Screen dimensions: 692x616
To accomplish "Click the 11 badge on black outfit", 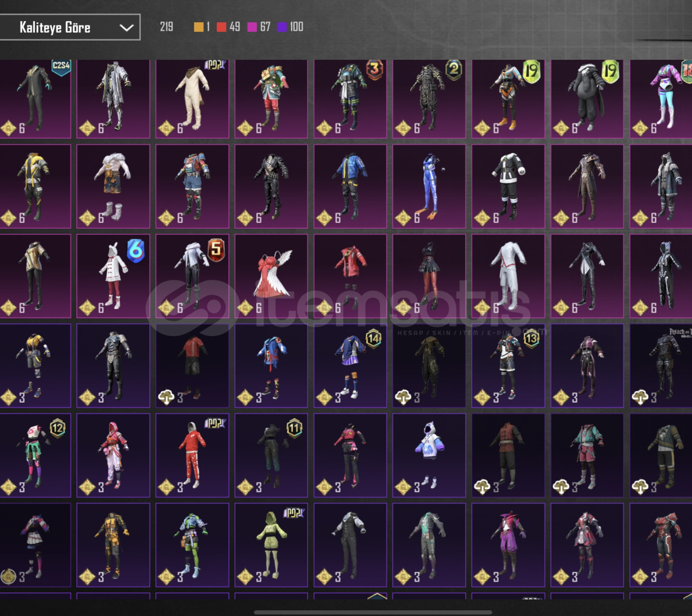I will 294,428.
